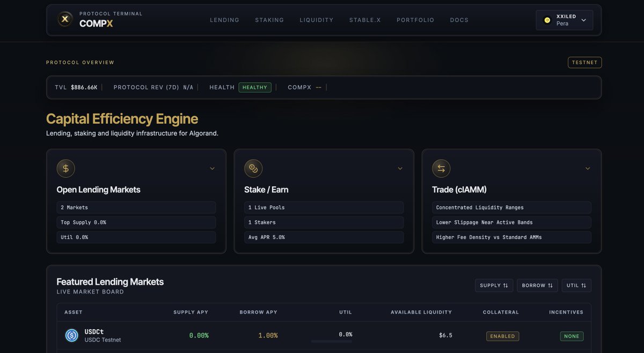The image size is (644, 353).
Task: Click the '1 Live Pools' row
Action: (324, 207)
